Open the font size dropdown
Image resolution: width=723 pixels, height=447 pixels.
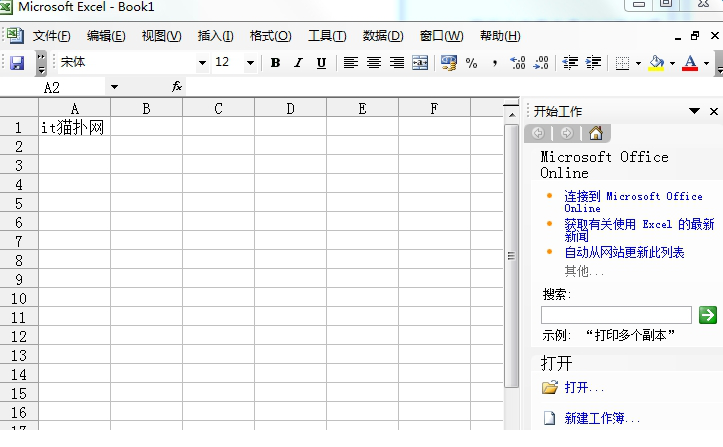click(250, 63)
